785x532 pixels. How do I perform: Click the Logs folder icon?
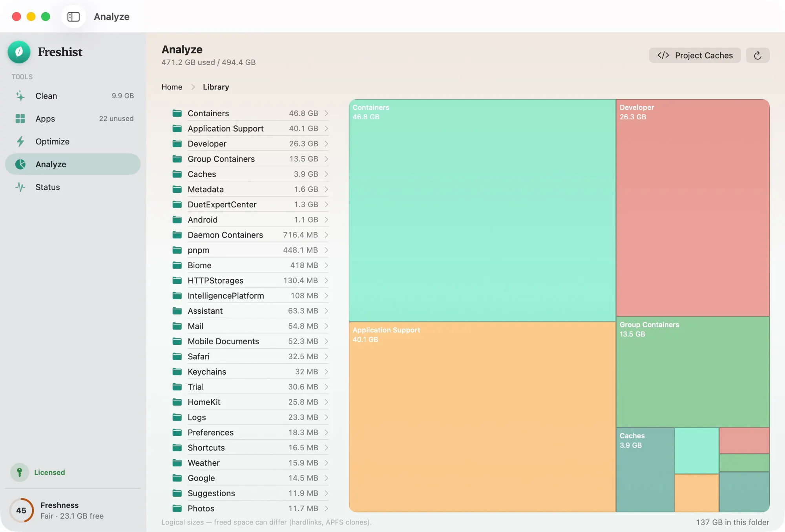(x=177, y=417)
